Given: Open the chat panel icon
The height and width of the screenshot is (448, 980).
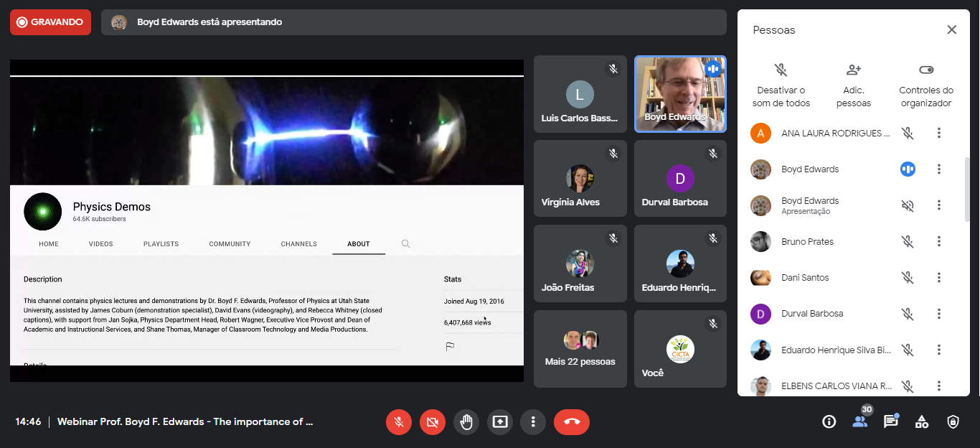Looking at the screenshot, I should 891,421.
